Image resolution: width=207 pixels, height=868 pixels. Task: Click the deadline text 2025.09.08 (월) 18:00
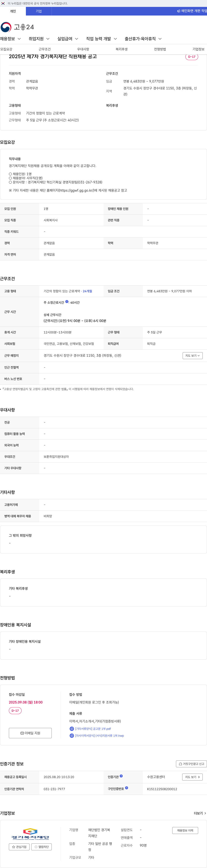(x=26, y=702)
